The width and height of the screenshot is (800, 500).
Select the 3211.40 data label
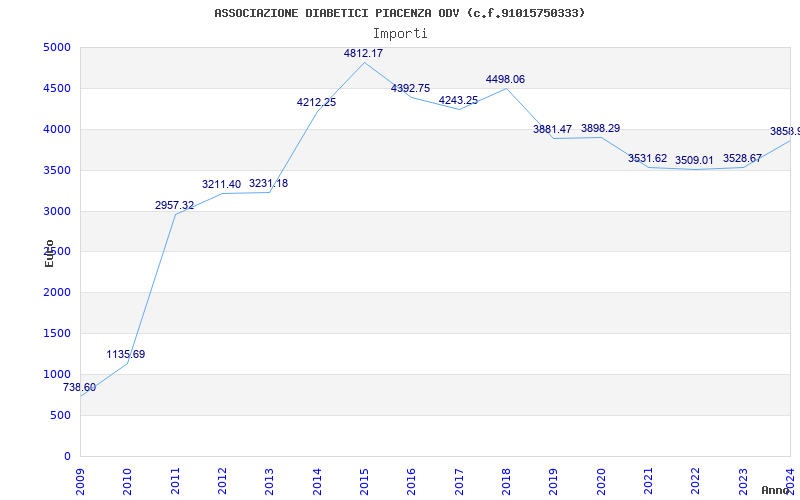pos(221,184)
